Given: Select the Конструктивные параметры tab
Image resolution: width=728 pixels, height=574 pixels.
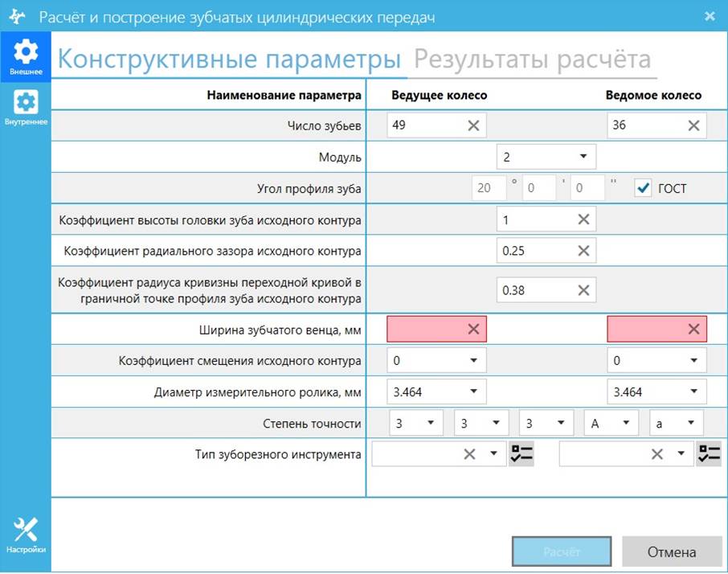Looking at the screenshot, I should 229,60.
